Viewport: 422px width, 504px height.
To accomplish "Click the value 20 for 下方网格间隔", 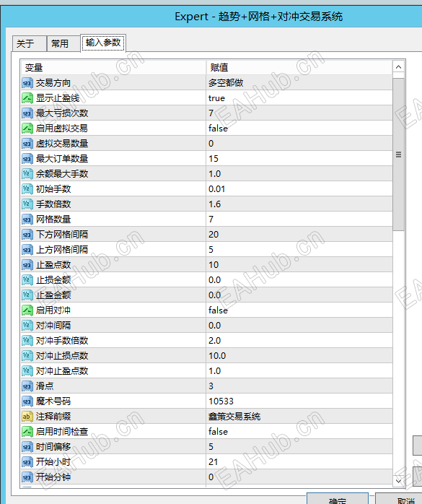I will pos(214,235).
